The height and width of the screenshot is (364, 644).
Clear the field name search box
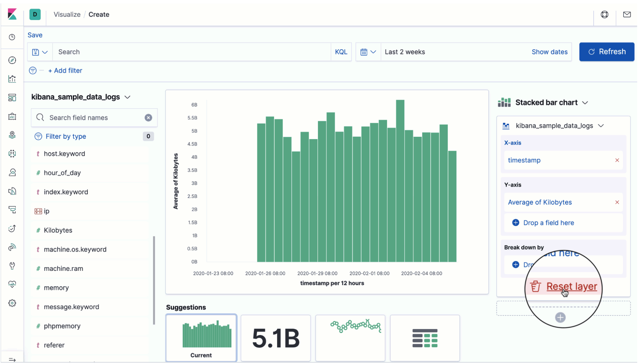(x=148, y=118)
